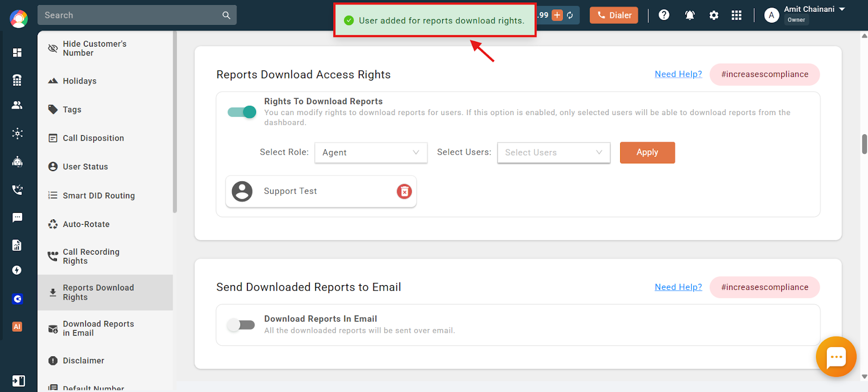
Task: Click the Dialer button
Action: point(614,15)
